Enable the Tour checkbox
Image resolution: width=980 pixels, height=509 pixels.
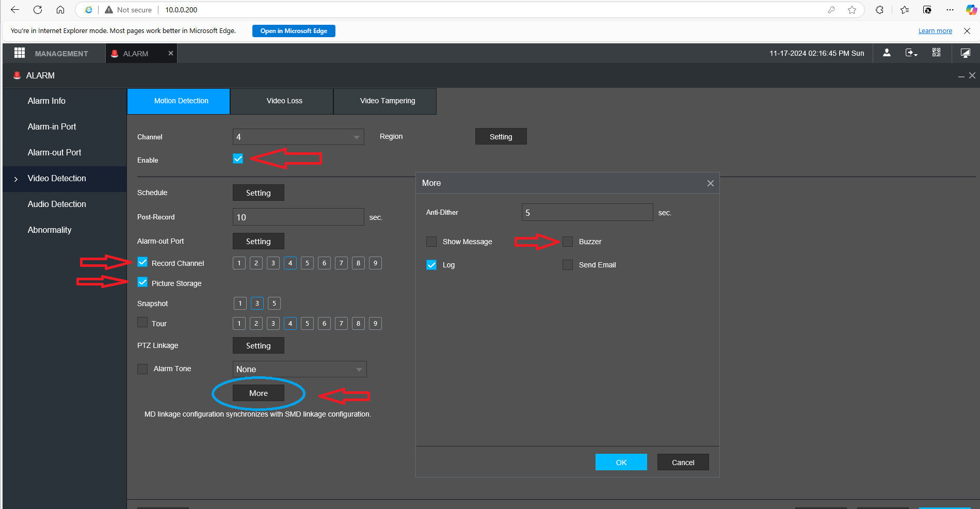142,322
